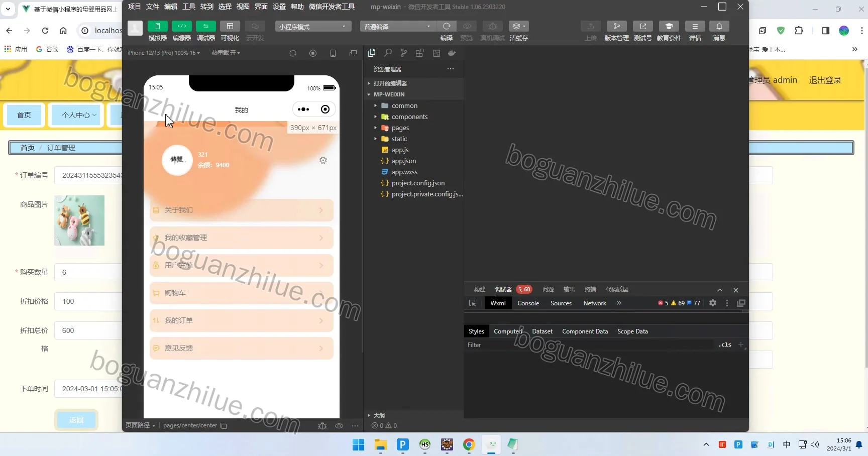The height and width of the screenshot is (456, 868).
Task: Open the 工具 menu in the menu bar
Action: (x=189, y=7)
